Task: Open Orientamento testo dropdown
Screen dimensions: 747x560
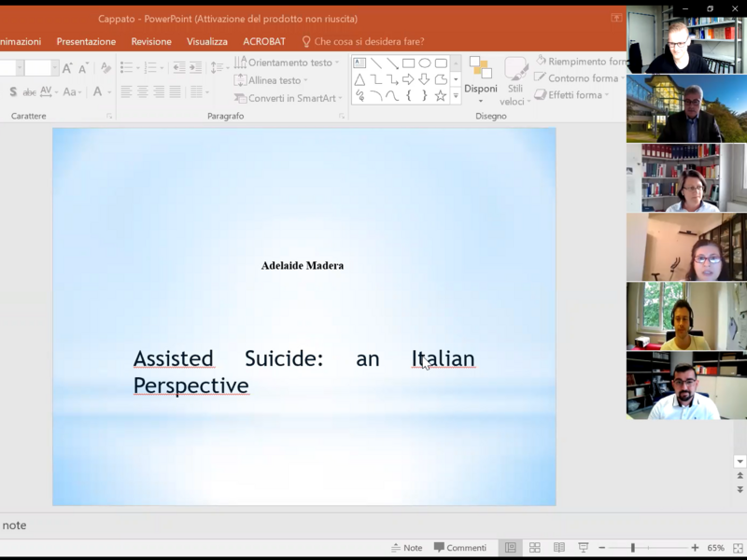Action: 289,63
